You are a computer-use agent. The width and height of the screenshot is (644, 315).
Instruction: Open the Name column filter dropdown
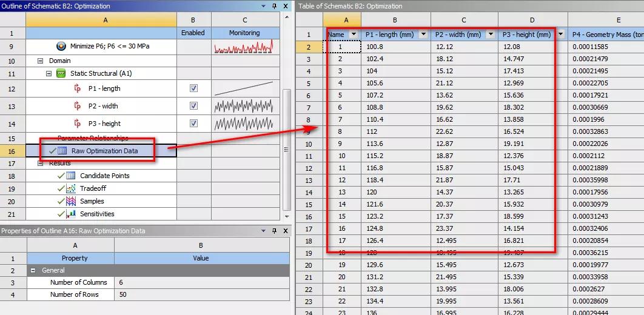coord(354,35)
